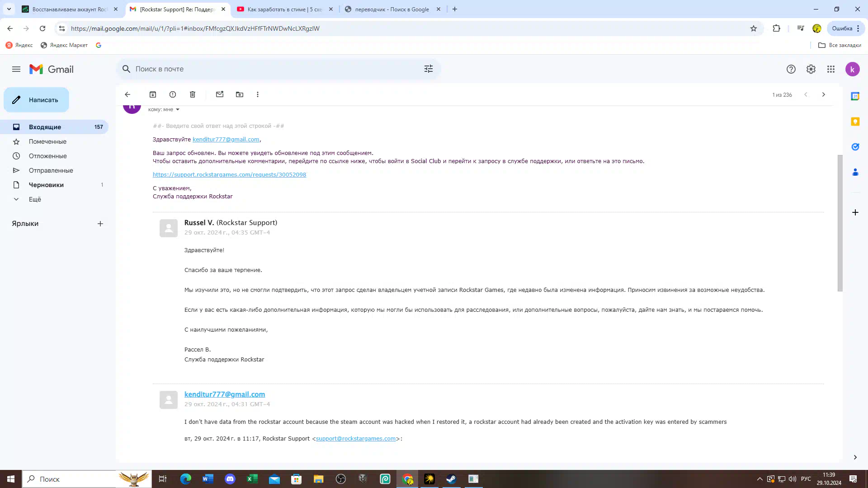868x488 pixels.
Task: Show search options filter icon
Action: [429, 69]
